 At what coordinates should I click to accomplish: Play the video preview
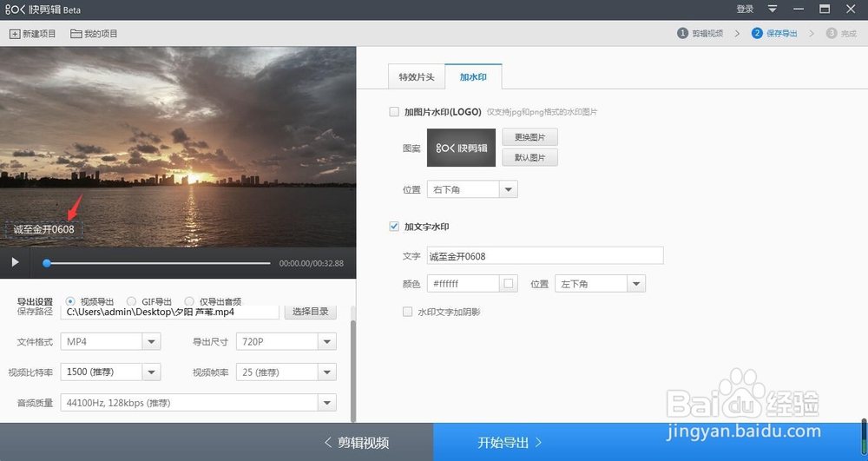(15, 262)
